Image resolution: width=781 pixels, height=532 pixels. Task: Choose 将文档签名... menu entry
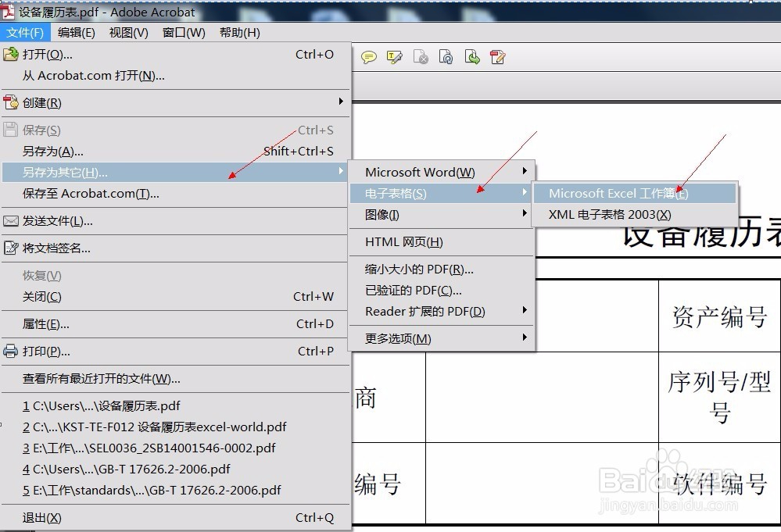[x=176, y=248]
